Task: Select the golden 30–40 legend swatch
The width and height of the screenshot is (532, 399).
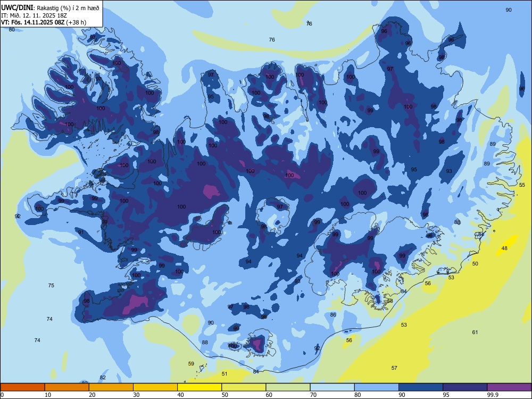Action: click(155, 387)
